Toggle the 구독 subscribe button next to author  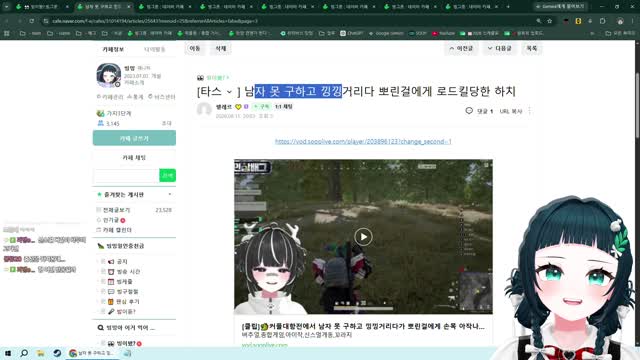(x=261, y=107)
